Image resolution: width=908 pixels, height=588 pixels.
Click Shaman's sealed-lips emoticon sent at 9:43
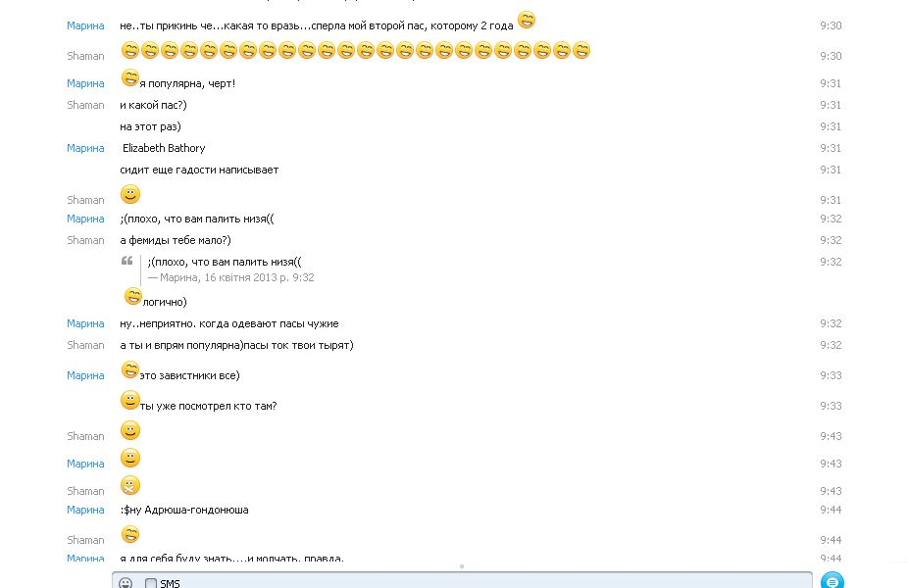(x=129, y=485)
